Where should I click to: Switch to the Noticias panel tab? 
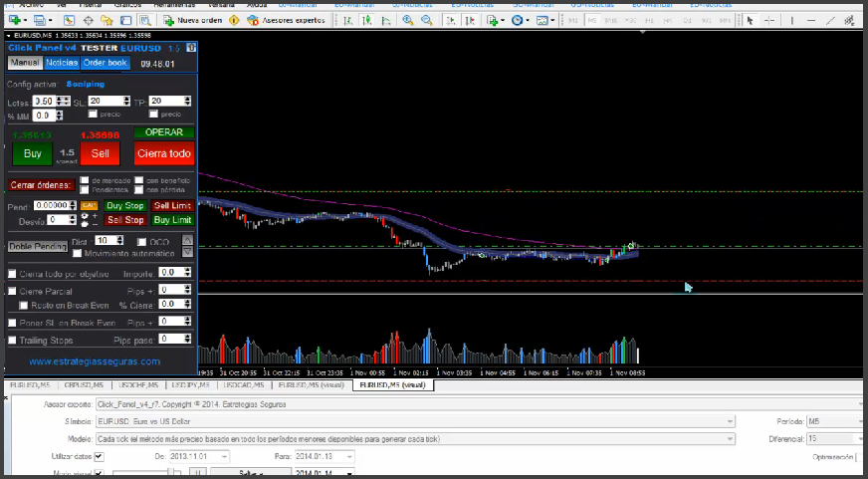point(62,63)
